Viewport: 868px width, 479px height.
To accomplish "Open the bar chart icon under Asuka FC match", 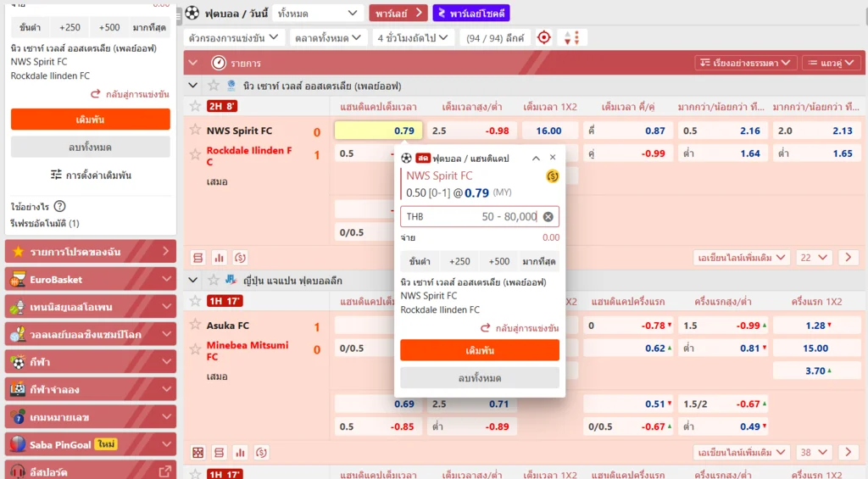I will (240, 453).
